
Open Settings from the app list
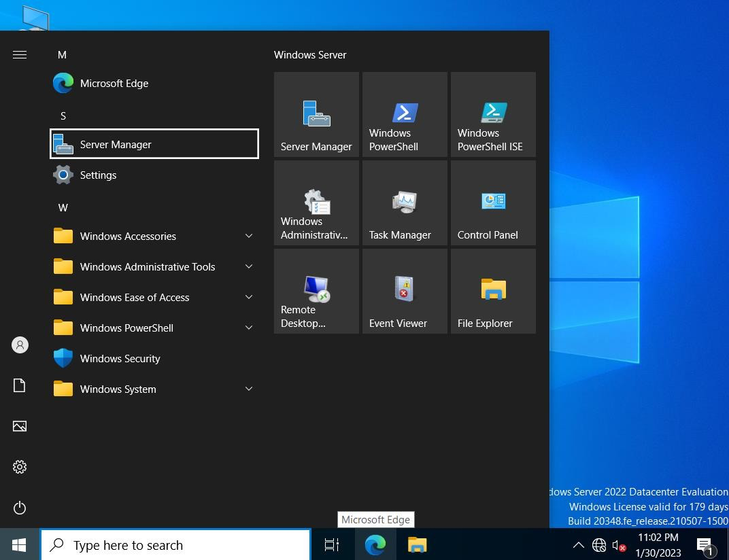point(154,175)
